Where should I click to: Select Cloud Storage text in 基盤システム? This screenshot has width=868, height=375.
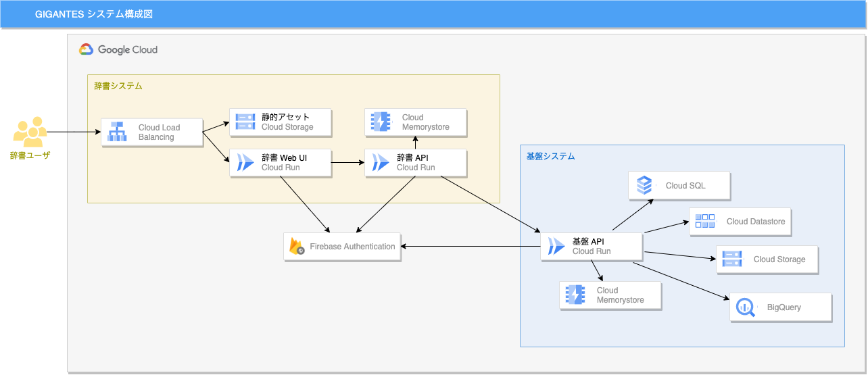(x=779, y=259)
